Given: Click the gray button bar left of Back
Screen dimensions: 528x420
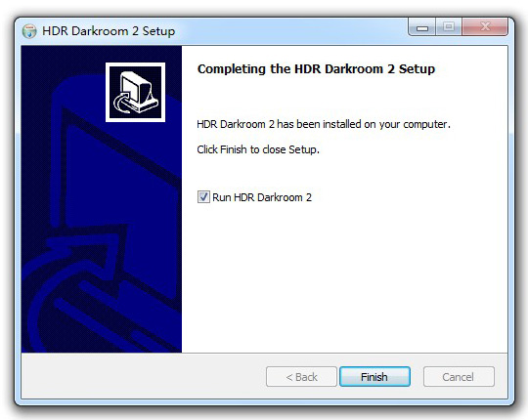Looking at the screenshot, I should [143, 377].
